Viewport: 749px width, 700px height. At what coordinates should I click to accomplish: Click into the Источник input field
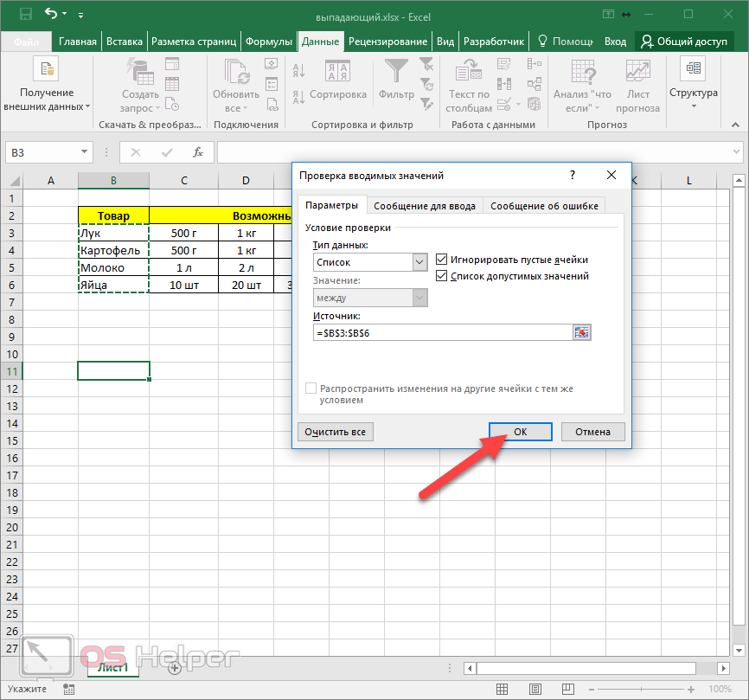click(x=441, y=333)
